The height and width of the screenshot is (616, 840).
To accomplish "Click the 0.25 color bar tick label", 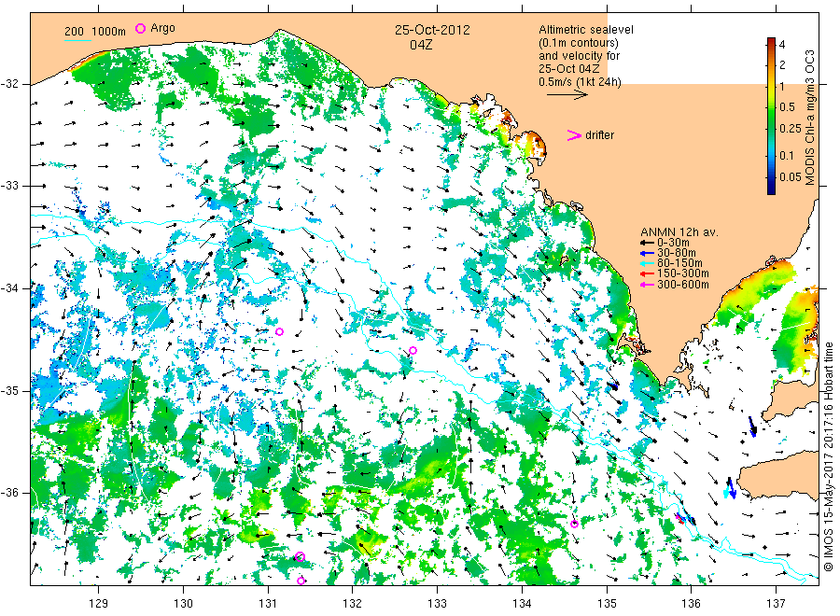I will (x=790, y=129).
